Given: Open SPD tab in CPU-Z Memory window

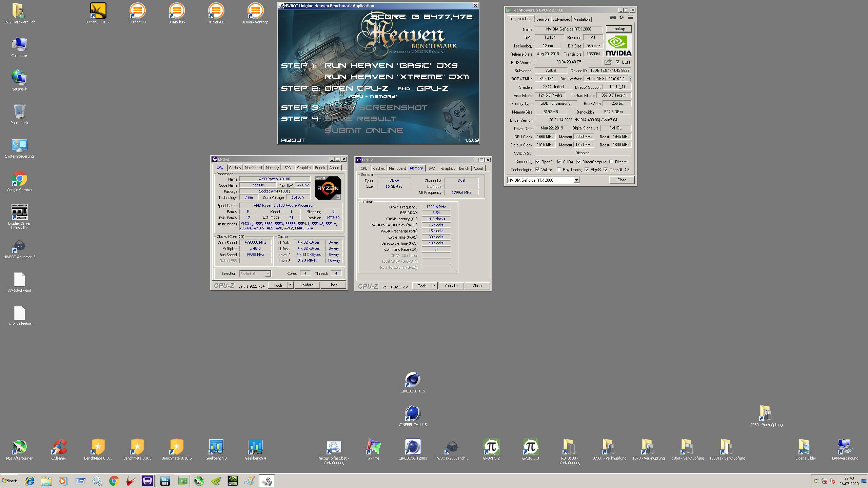Looking at the screenshot, I should (432, 168).
